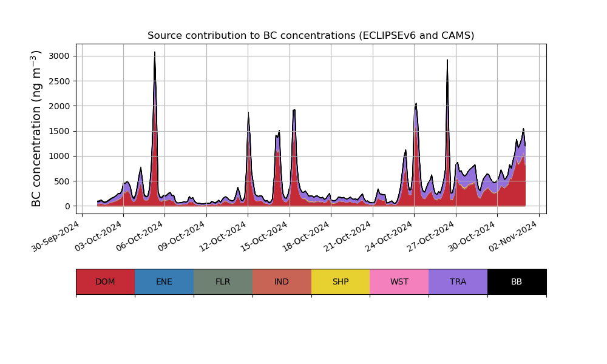Viewport: 607px width, 364px height.
Task: Click the y-axis tick label 500
Action: [x=62, y=181]
